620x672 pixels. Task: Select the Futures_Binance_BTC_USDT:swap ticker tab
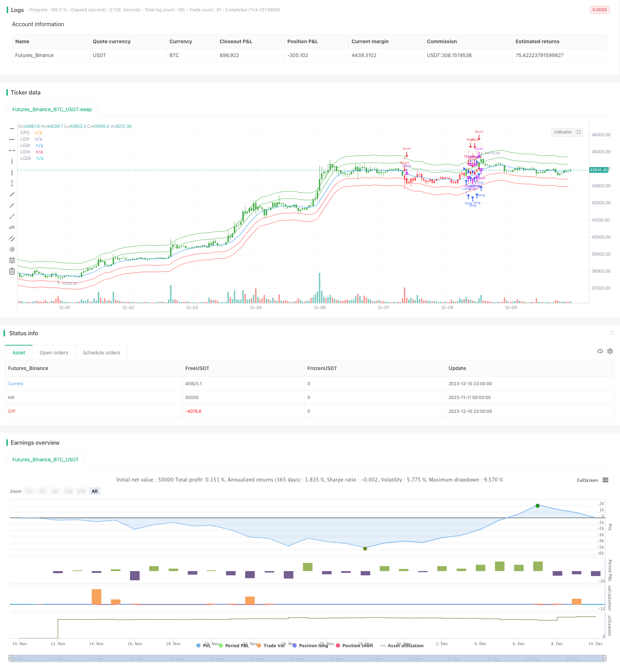point(52,109)
